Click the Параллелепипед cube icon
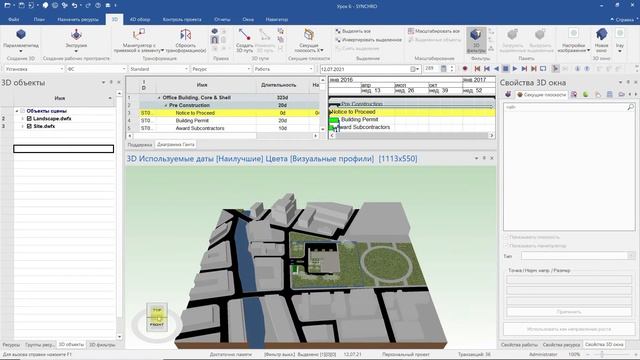 coord(21,34)
